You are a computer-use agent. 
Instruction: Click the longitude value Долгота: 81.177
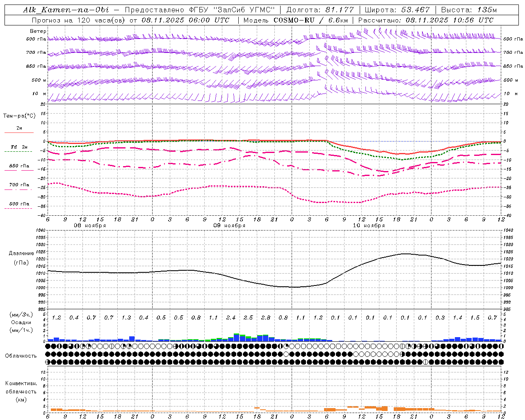[x=320, y=10]
